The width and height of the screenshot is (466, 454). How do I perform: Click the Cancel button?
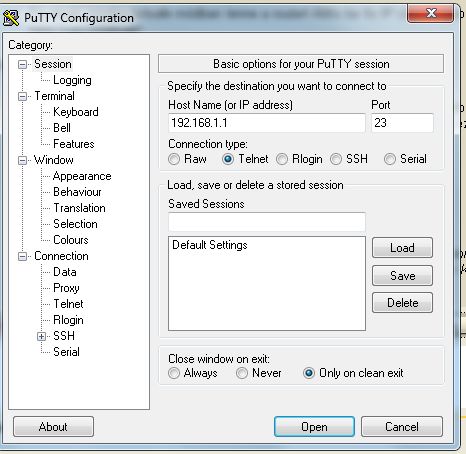(x=402, y=427)
